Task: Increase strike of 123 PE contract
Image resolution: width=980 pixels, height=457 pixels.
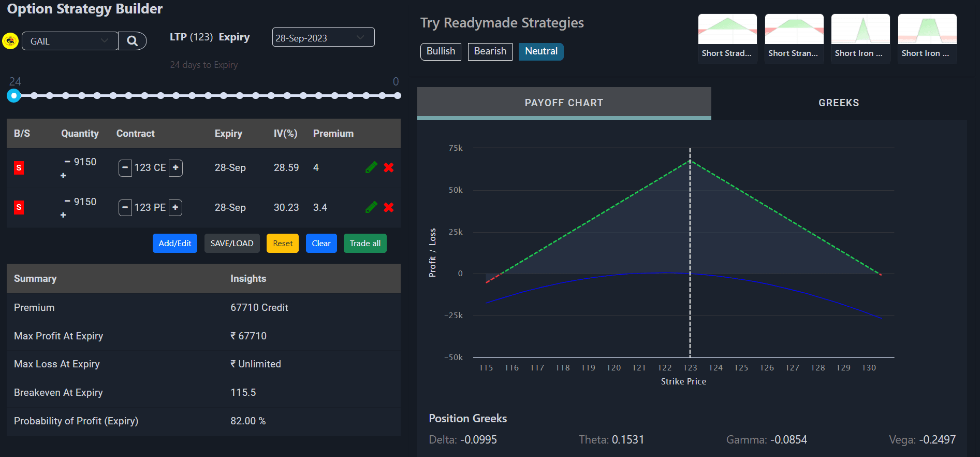Action: 175,208
